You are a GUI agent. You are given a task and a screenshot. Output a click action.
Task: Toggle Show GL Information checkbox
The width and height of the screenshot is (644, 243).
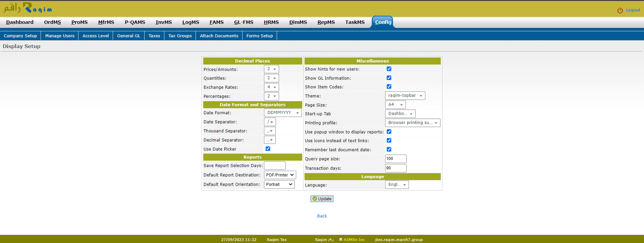pos(389,78)
